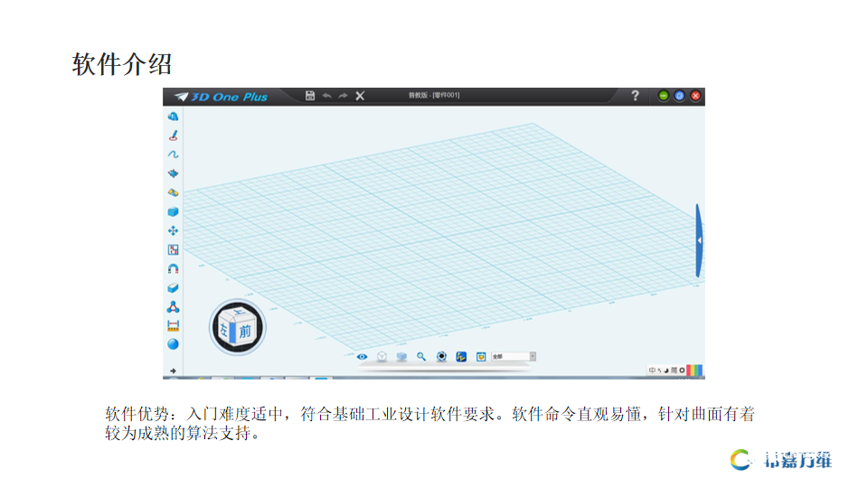Select the magnet snap tool
Viewport: 868px width, 488px height.
pyautogui.click(x=173, y=268)
